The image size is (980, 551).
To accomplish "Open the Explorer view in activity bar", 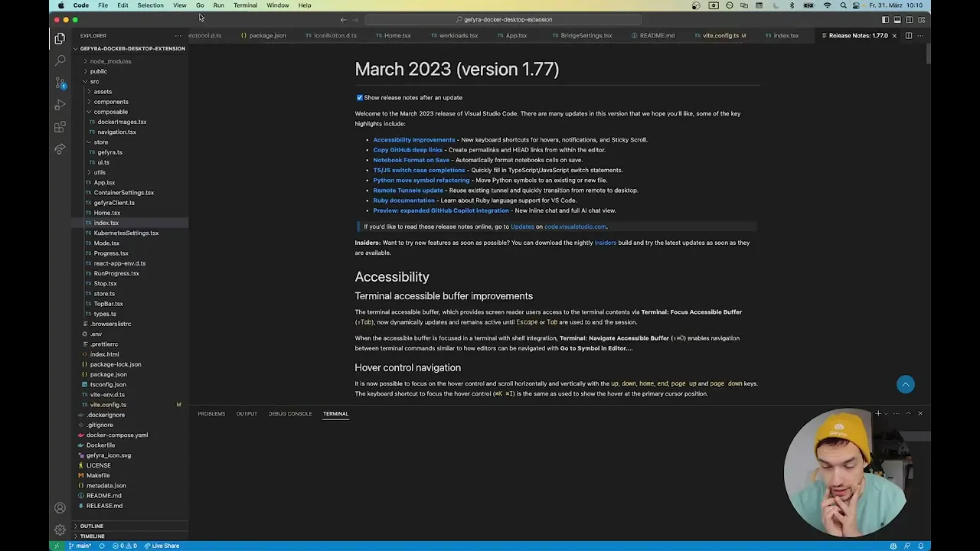I will pos(60,38).
